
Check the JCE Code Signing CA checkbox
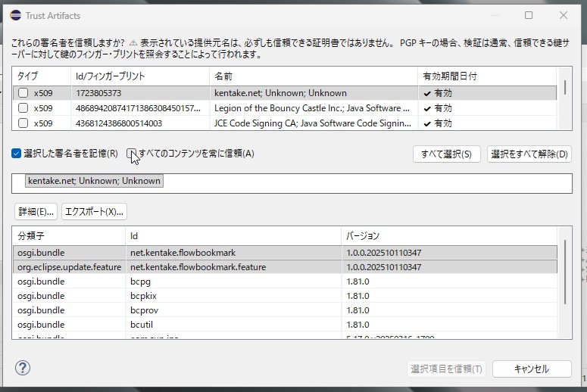click(23, 123)
